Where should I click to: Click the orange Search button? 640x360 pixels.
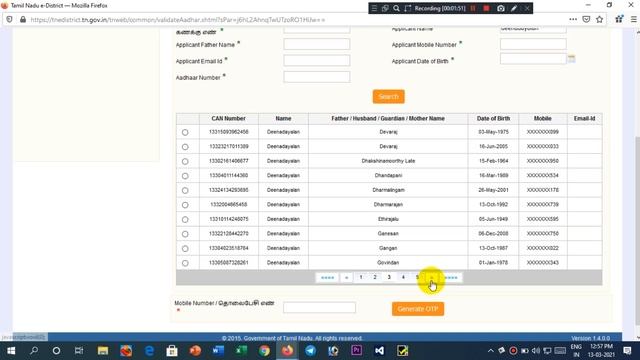point(389,97)
